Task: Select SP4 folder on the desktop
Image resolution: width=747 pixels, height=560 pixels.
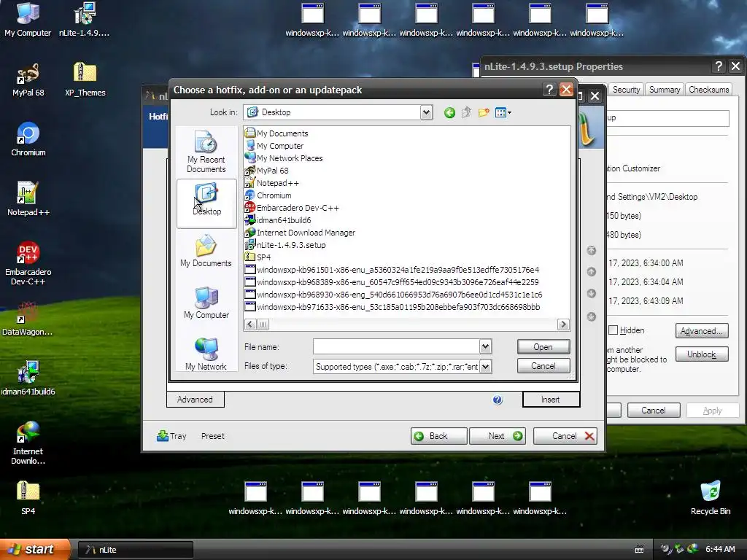Action: coord(28,498)
